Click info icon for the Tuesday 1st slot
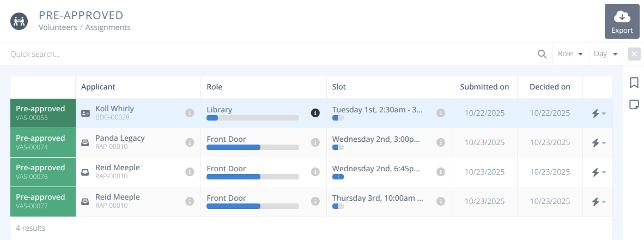644x240 pixels. [x=441, y=113]
